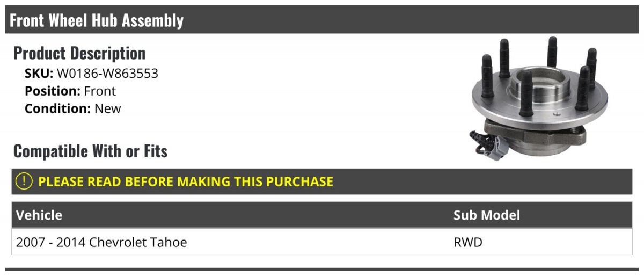This screenshot has width=644, height=276.
Task: Click the "SKU:" label
Action: pyautogui.click(x=39, y=74)
